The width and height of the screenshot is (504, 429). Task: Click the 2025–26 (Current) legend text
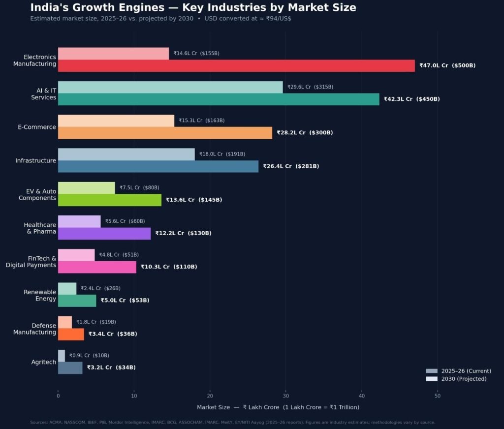(x=466, y=371)
